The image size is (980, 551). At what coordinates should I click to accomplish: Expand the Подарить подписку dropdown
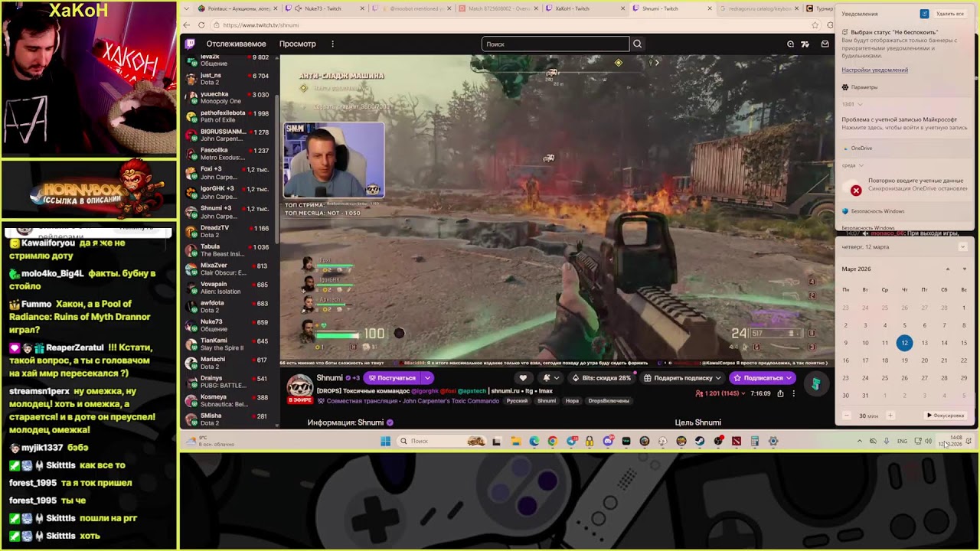[x=718, y=378]
